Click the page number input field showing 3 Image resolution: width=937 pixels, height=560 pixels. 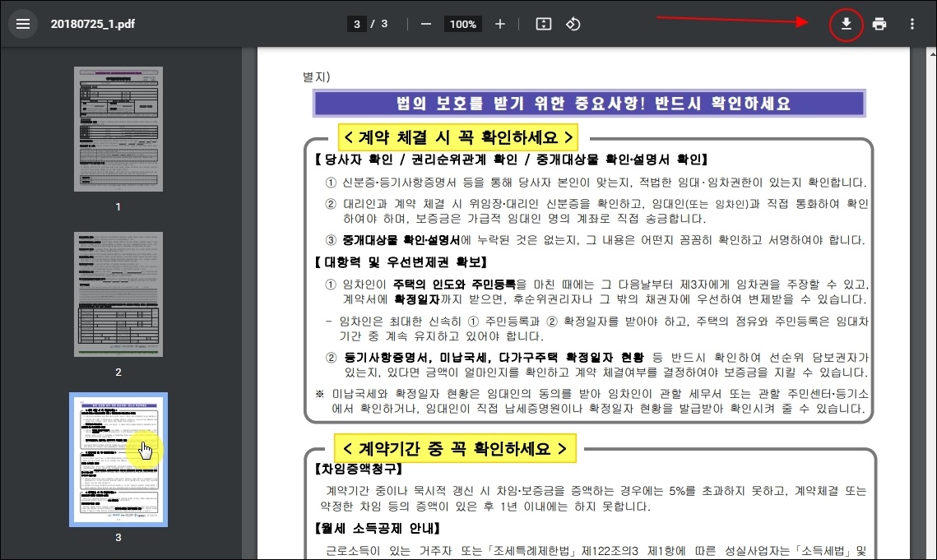(x=357, y=24)
